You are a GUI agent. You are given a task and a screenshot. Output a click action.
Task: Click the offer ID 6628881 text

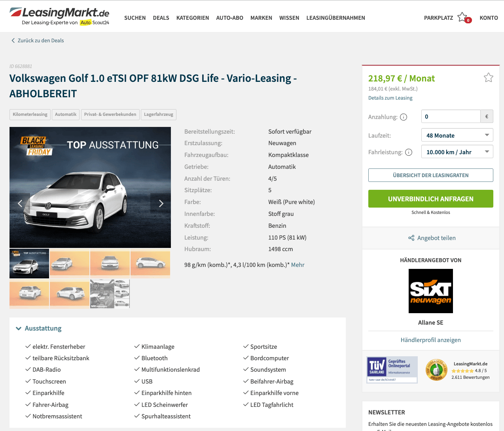[x=21, y=66]
